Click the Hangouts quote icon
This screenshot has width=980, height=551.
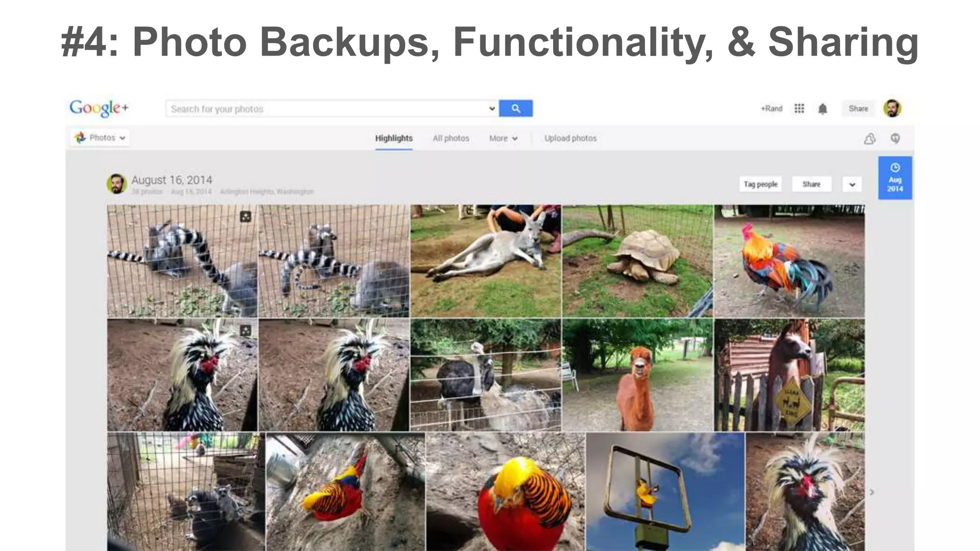coord(895,139)
